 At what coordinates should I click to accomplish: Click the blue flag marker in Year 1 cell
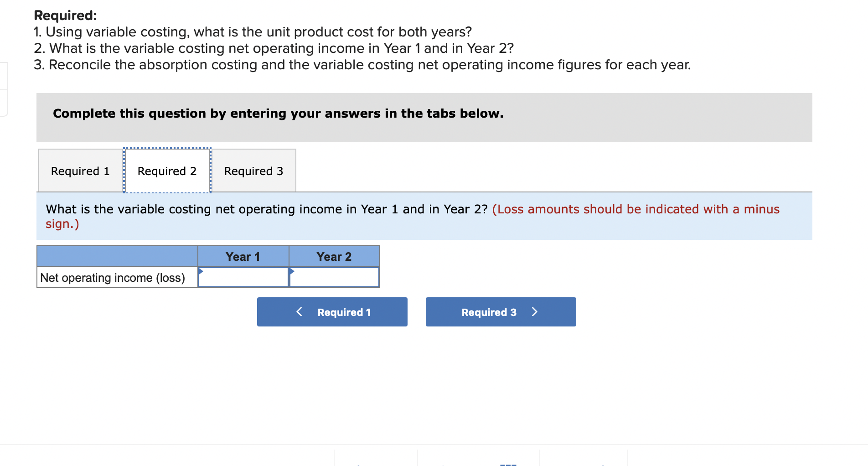click(201, 272)
